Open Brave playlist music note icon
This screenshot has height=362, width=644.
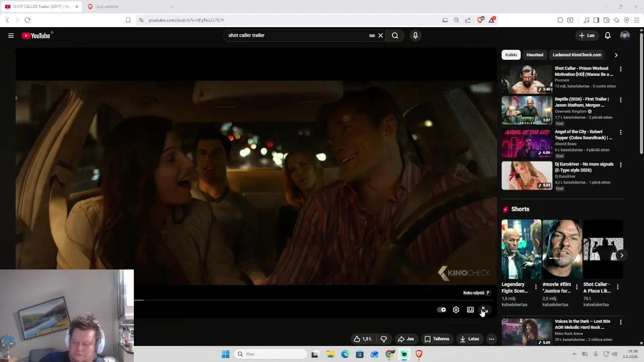586,20
